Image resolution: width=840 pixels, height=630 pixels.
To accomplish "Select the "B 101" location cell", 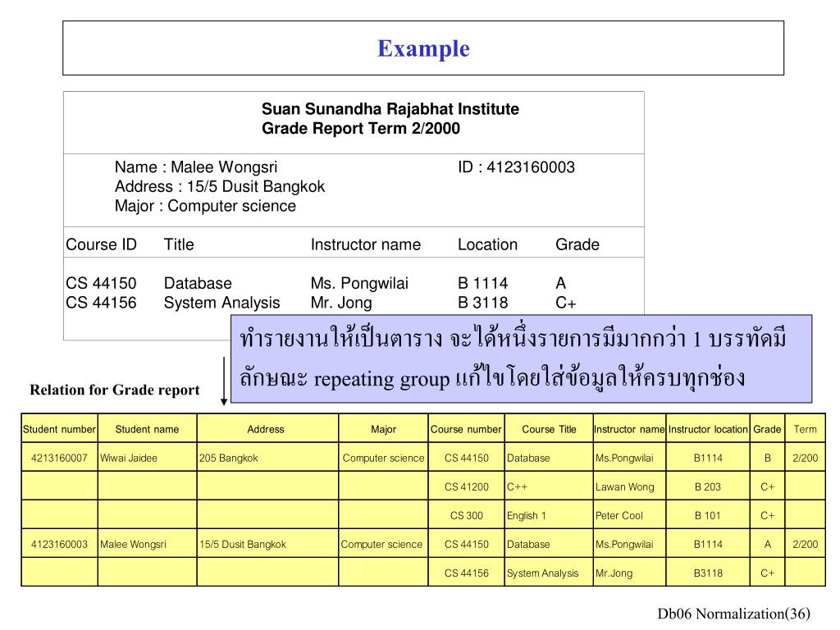I will tap(708, 515).
